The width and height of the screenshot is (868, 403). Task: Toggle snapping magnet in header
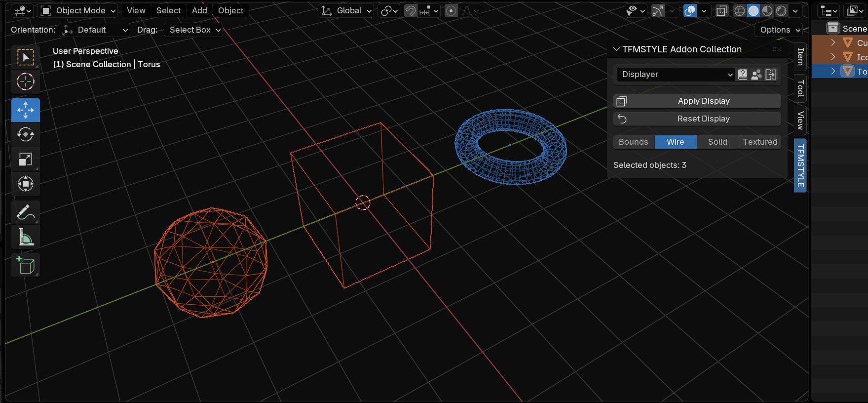point(410,11)
